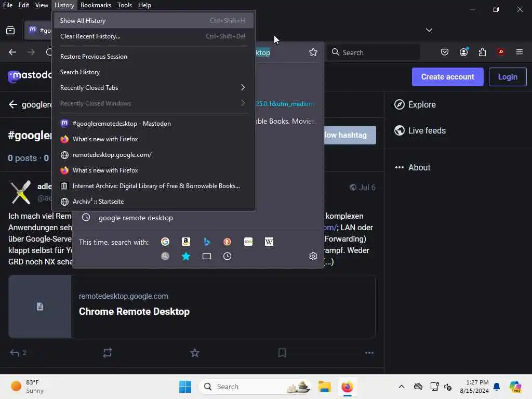This screenshot has width=532, height=399.
Task: Open the Extensions puzzle icon
Action: 482,52
